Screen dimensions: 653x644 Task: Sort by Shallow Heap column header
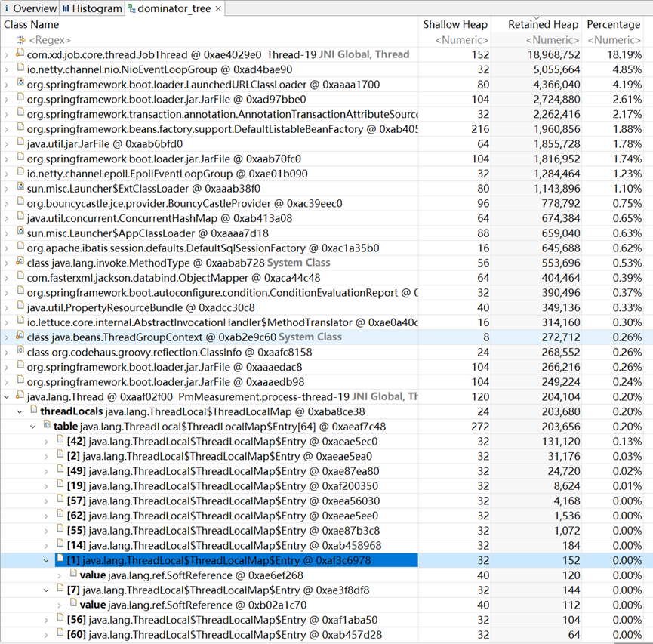(x=455, y=25)
